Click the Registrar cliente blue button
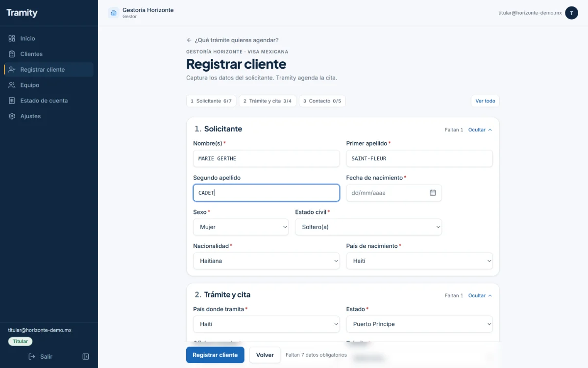Viewport: 588px width, 368px height. click(x=215, y=355)
